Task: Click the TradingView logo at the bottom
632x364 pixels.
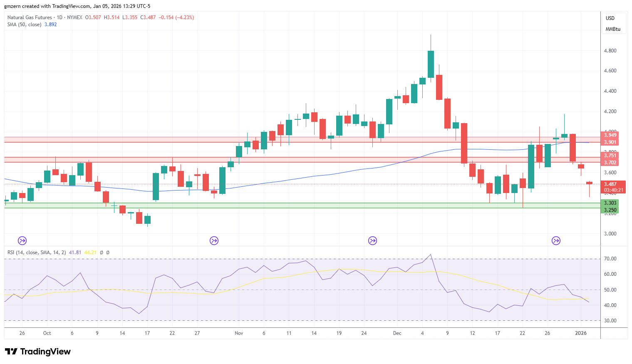Action: tap(38, 352)
